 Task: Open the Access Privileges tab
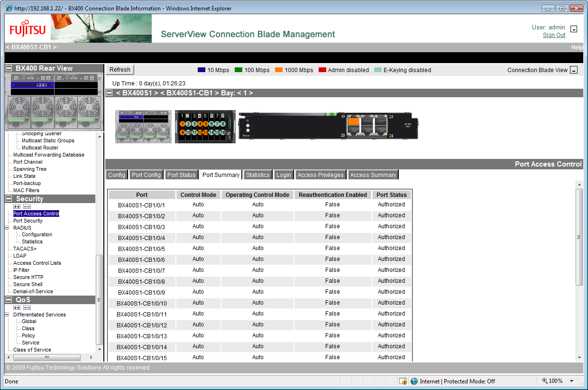coord(321,175)
